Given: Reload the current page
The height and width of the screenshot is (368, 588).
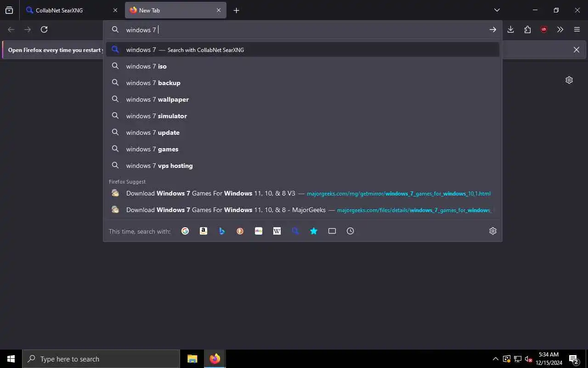Looking at the screenshot, I should pos(44,29).
